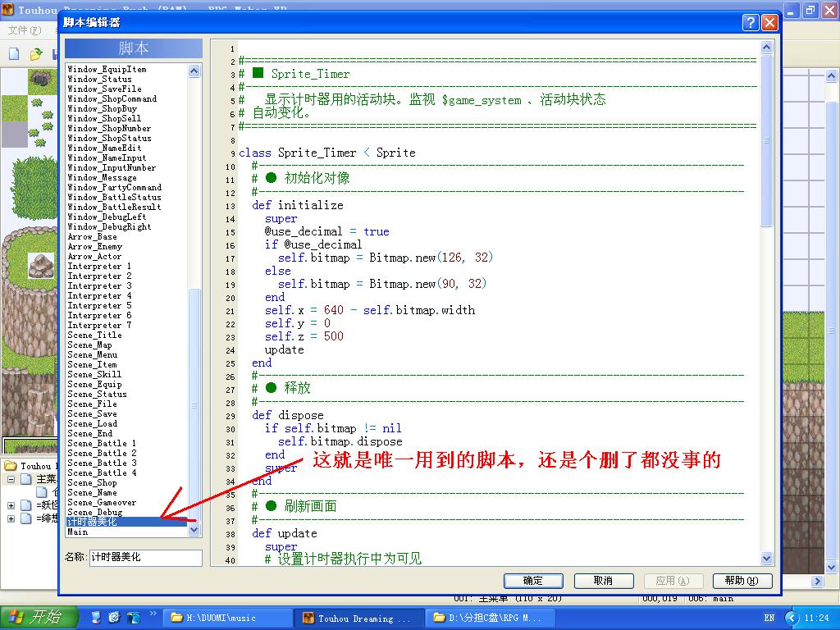Expand the =绯想 map tree node
The width and height of the screenshot is (840, 630).
tap(11, 518)
